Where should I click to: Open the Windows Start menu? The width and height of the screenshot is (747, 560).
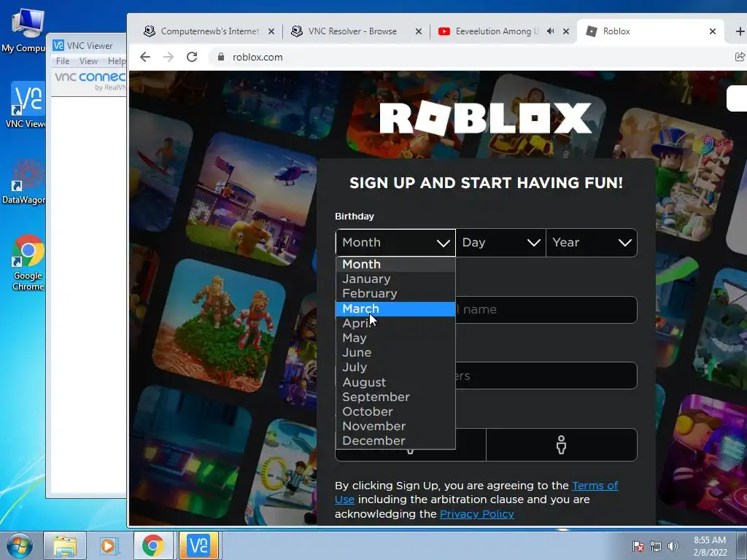click(x=19, y=545)
